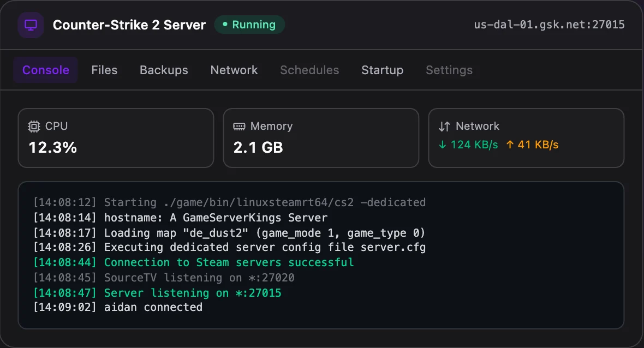Open the Startup tab
Screen dimensions: 644x348
point(383,70)
